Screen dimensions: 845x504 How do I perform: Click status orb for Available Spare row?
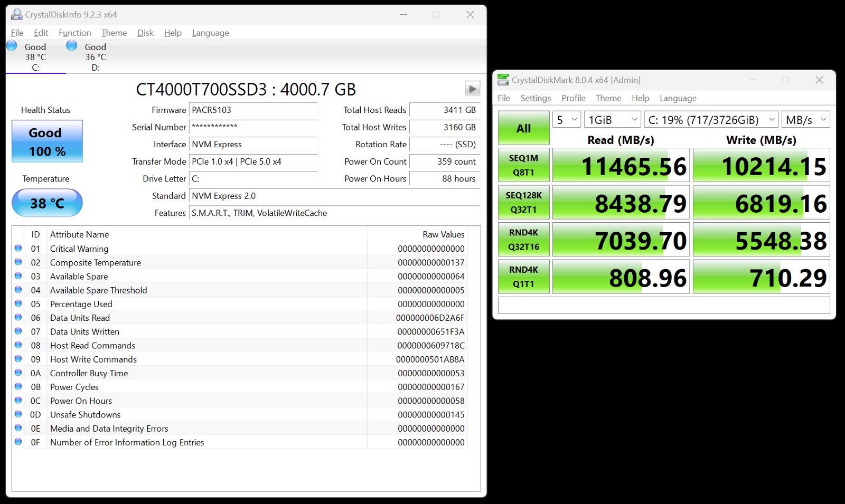[18, 275]
